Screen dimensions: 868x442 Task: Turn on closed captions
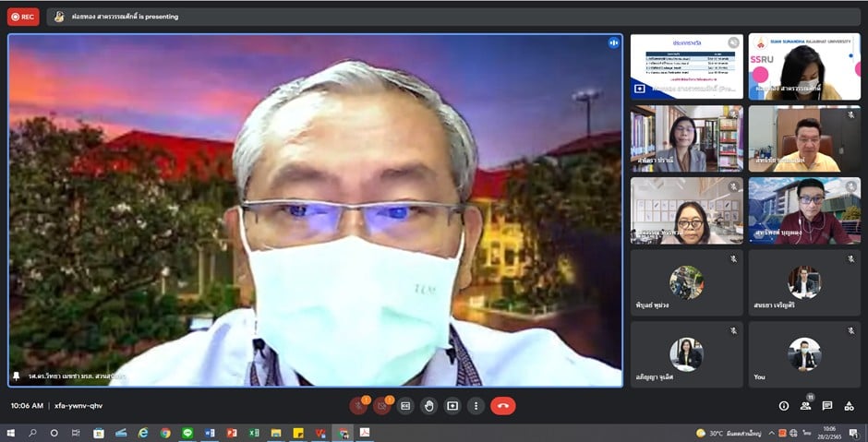pyautogui.click(x=405, y=406)
